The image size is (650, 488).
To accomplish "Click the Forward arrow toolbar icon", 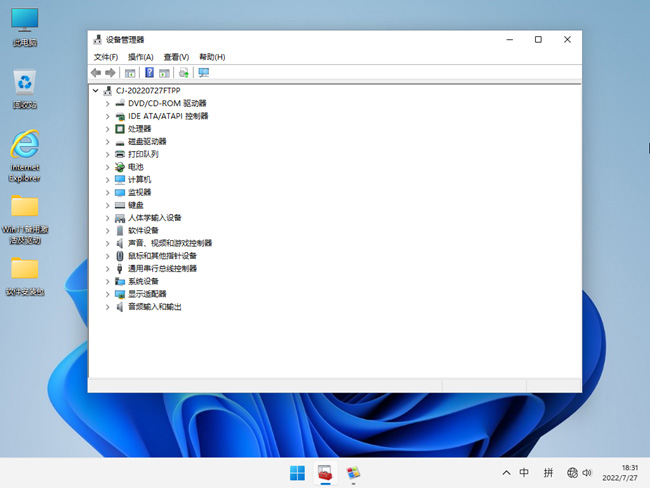I will click(110, 73).
